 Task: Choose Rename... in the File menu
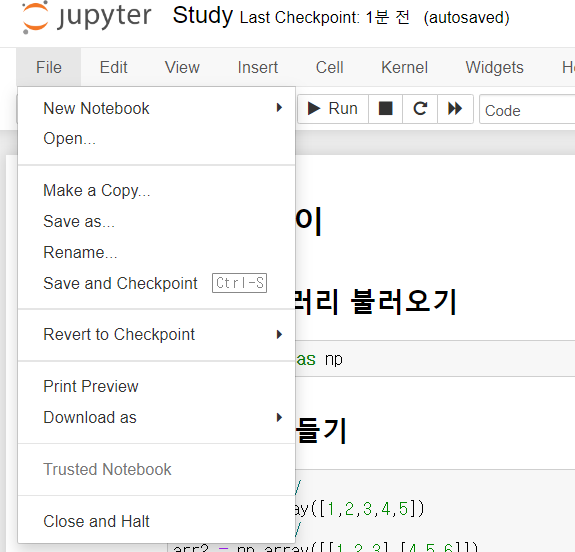[157, 252]
